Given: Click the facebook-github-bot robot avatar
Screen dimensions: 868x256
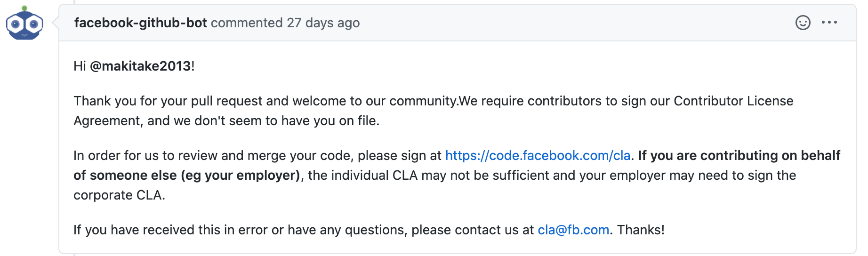Looking at the screenshot, I should (24, 24).
